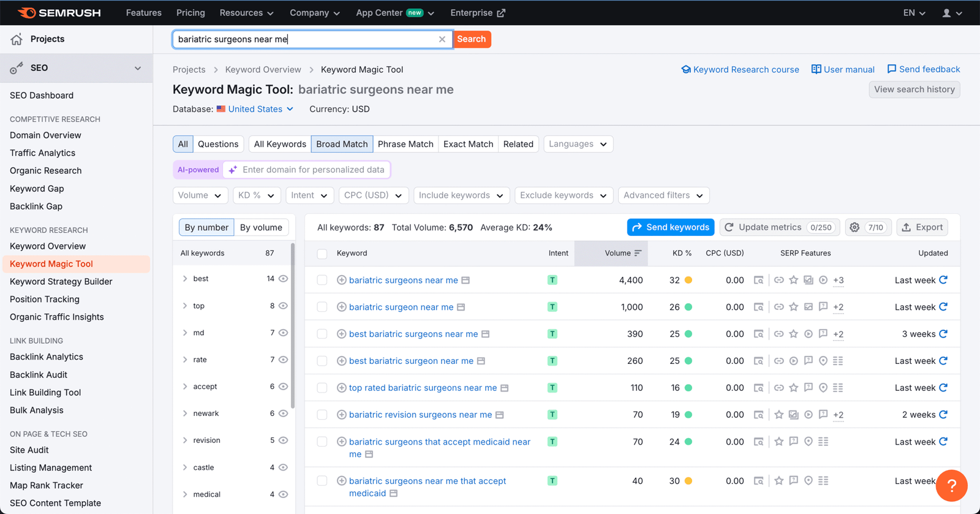Switch to the Phrase Match tab
The width and height of the screenshot is (980, 514).
[405, 144]
